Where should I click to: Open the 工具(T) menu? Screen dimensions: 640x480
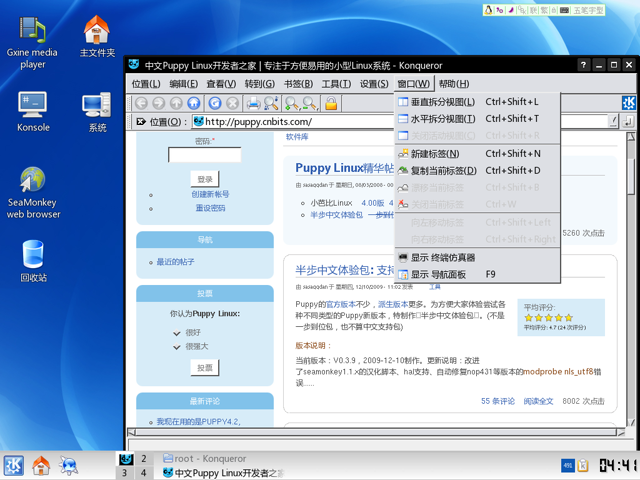pyautogui.click(x=336, y=84)
